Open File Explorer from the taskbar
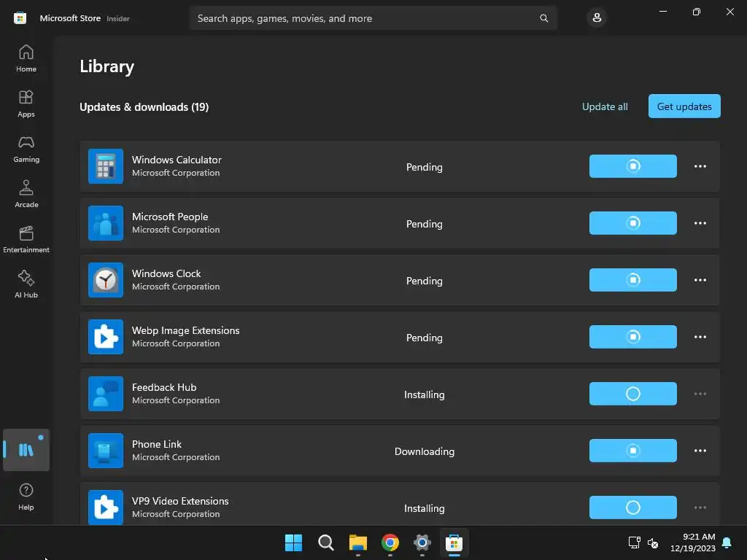 [x=357, y=542]
